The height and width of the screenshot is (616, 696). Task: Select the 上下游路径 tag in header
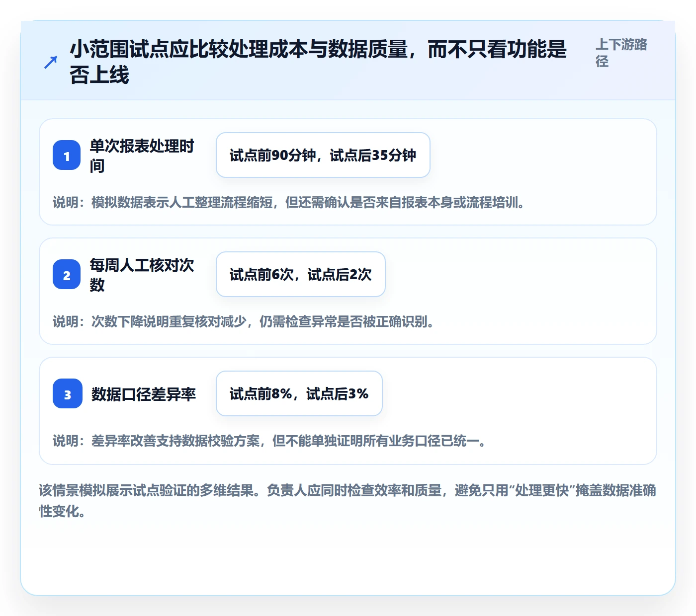621,53
